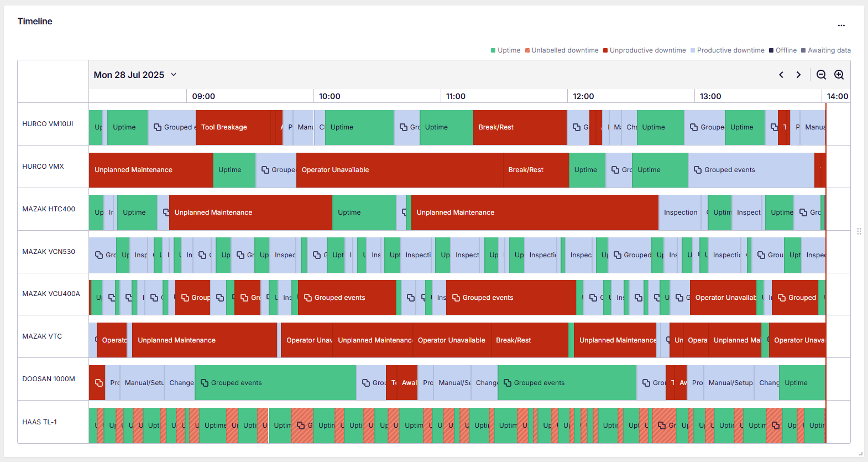
Task: Toggle Uptime legend swatch
Action: (x=493, y=50)
